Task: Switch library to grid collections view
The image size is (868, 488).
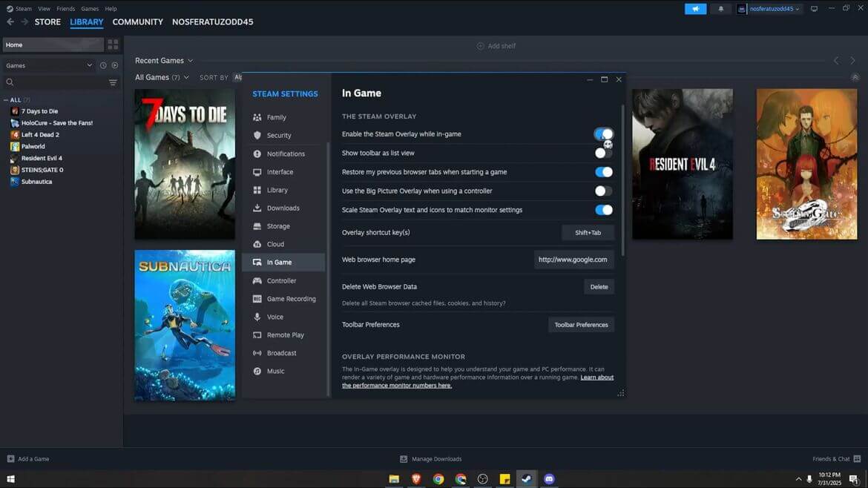Action: (x=113, y=44)
